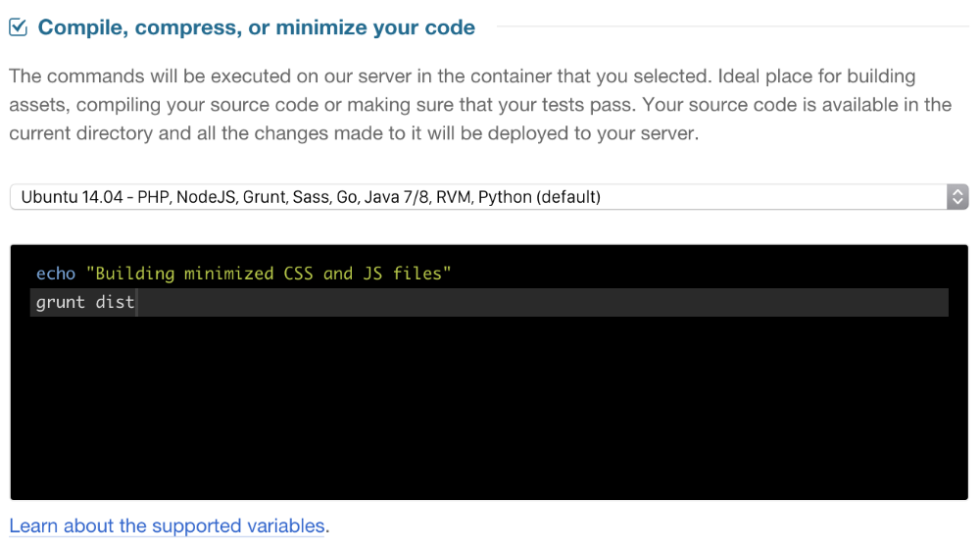This screenshot has height=551, width=980.
Task: Toggle the compile code checkbox
Action: (x=18, y=27)
